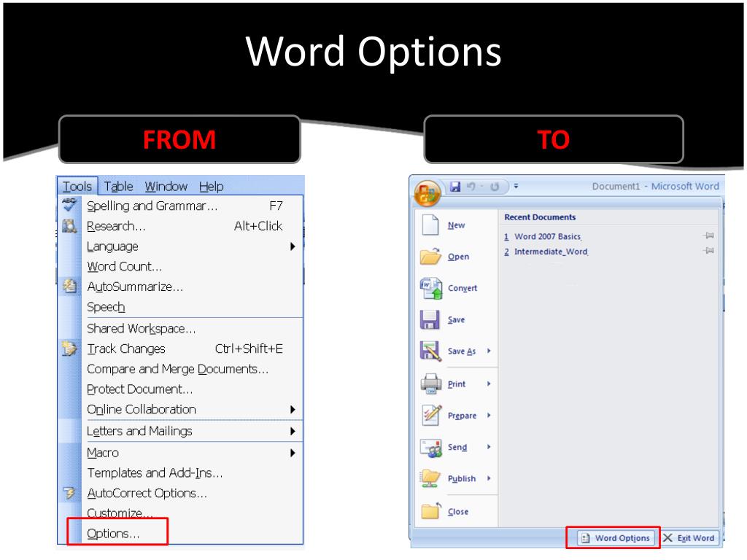Click the Word Options button
This screenshot has height=560, width=747.
click(x=616, y=537)
